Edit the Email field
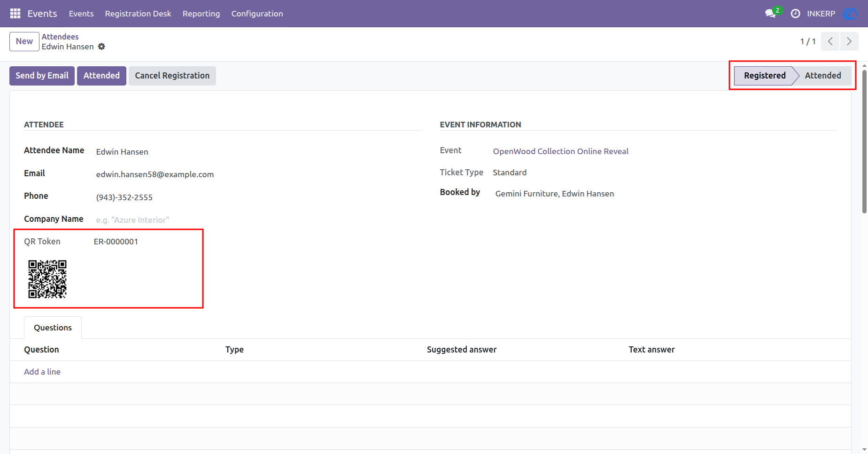Viewport: 868px width, 454px height. (258, 174)
